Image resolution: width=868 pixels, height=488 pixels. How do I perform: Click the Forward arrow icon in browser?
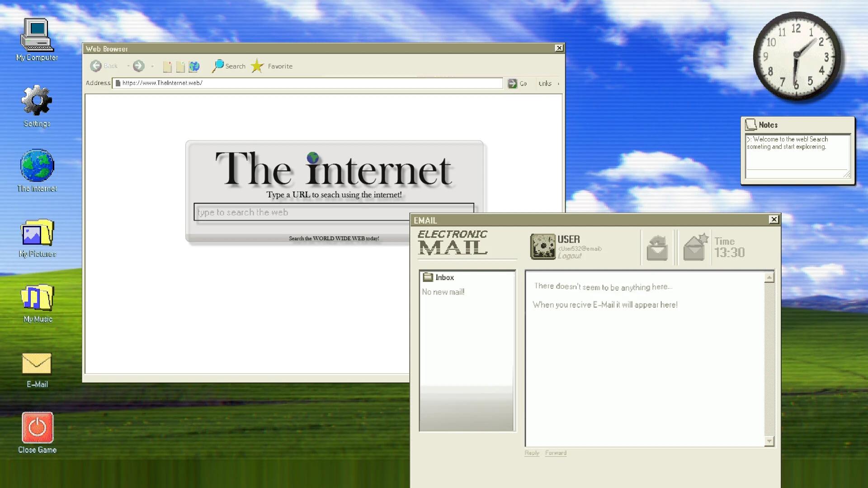(138, 66)
